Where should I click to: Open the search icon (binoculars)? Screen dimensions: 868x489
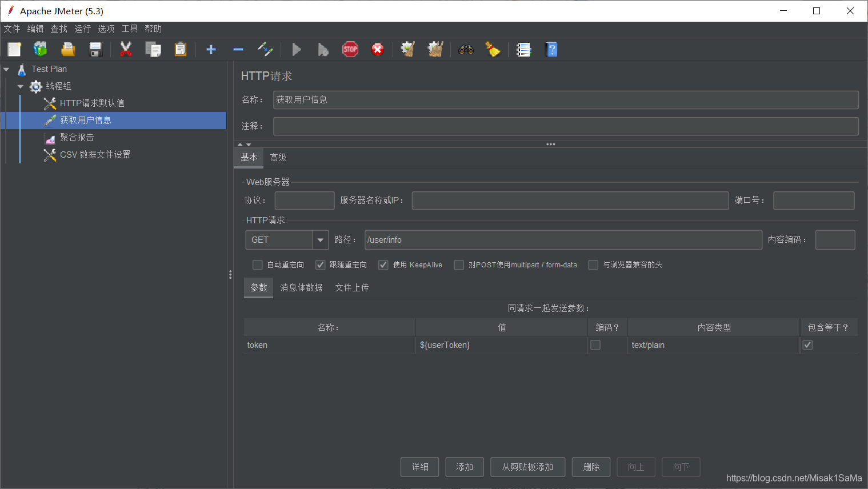466,49
